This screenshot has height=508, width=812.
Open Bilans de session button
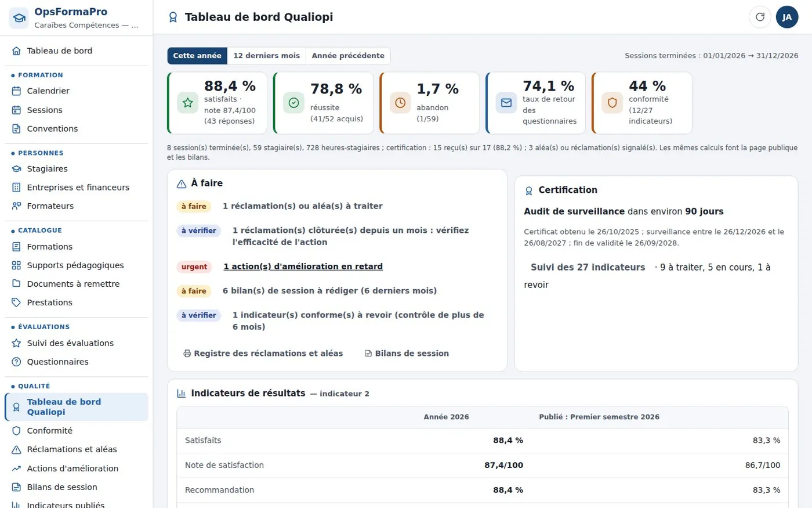coord(407,353)
